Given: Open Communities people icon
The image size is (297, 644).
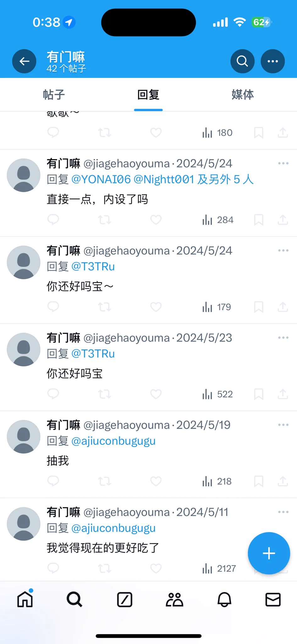Looking at the screenshot, I should click(x=174, y=600).
